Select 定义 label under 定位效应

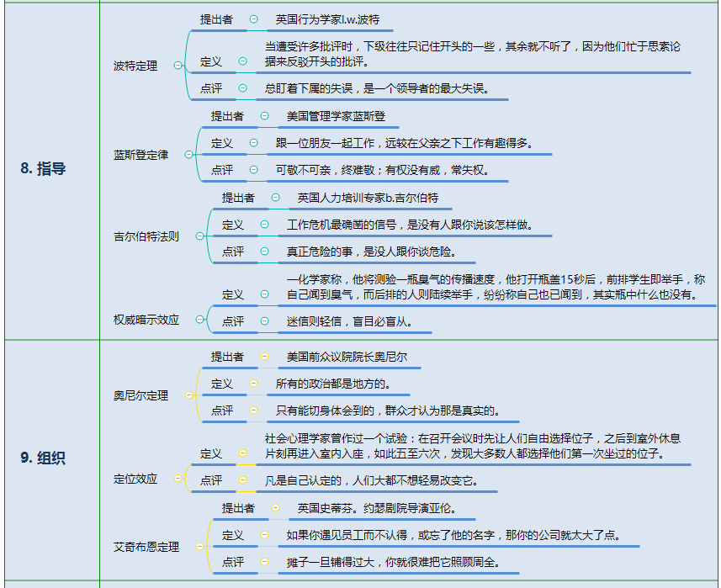click(x=210, y=453)
